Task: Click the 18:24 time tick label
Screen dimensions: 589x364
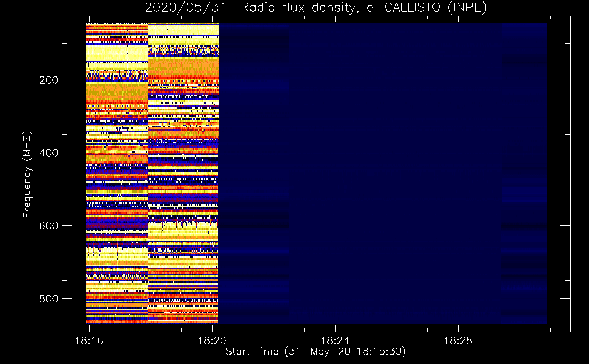Action: (335, 341)
